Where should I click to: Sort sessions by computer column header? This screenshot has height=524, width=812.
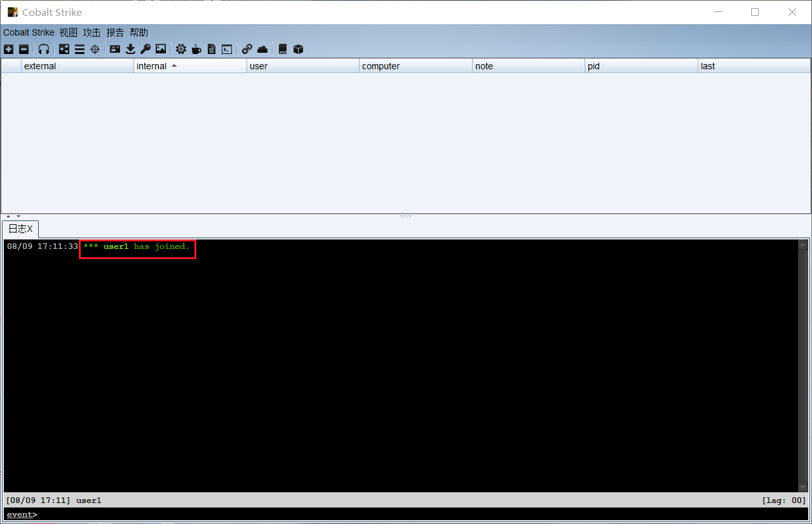[x=416, y=66]
